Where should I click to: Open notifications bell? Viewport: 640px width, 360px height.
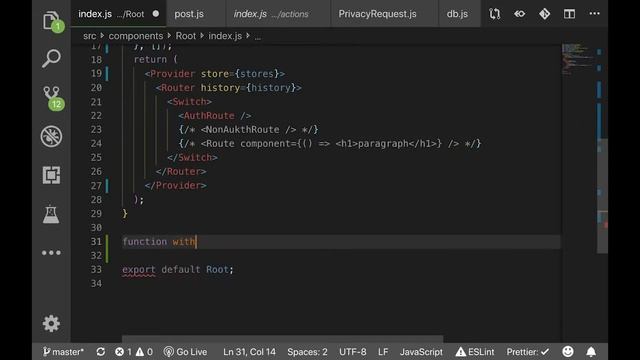pos(591,351)
